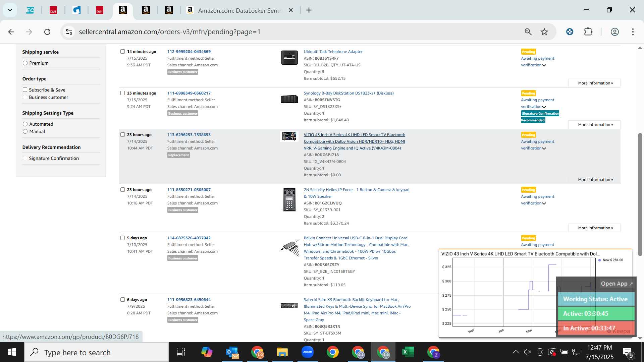Screen dimensions: 644x362
Task: Open the Windows Start menu
Action: (12, 352)
